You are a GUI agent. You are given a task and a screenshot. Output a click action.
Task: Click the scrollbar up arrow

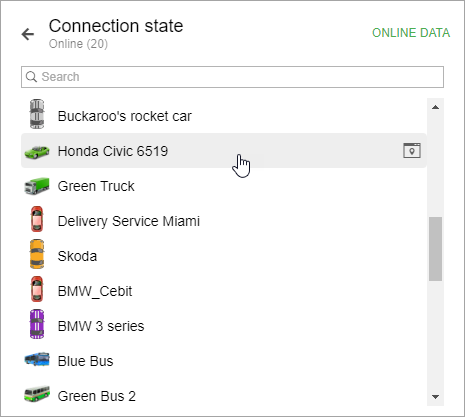tap(435, 107)
